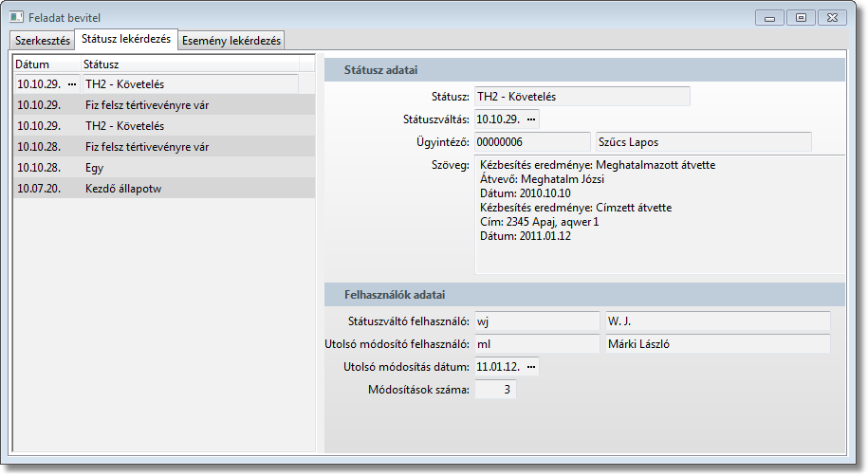Click the Ügyintéző code field 00000006
This screenshot has height=476, width=868.
pos(532,141)
